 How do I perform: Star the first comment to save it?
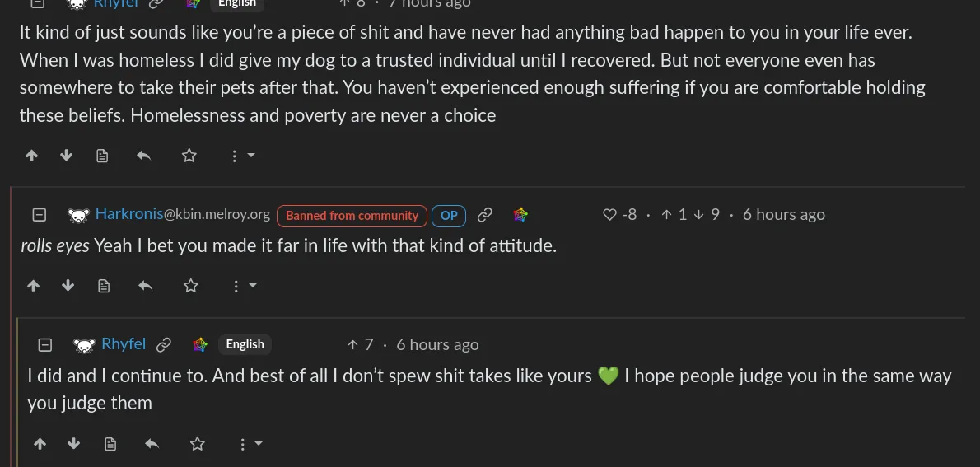pyautogui.click(x=189, y=156)
